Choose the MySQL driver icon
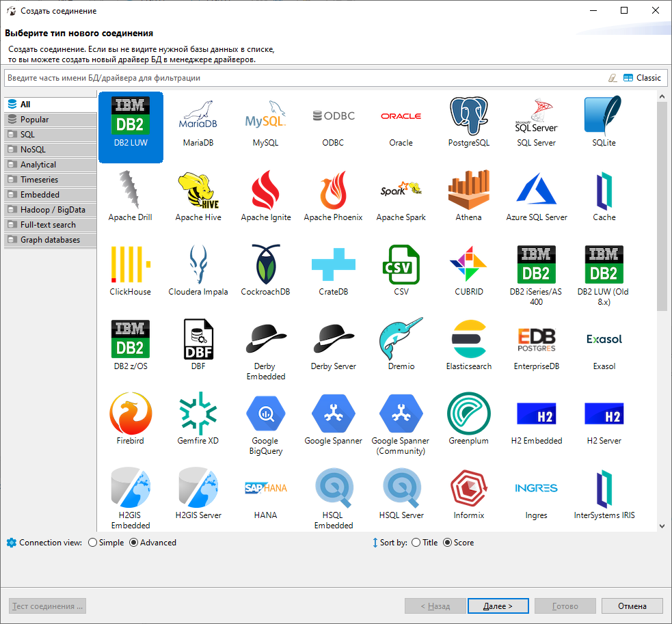This screenshot has height=624, width=672. point(265,118)
